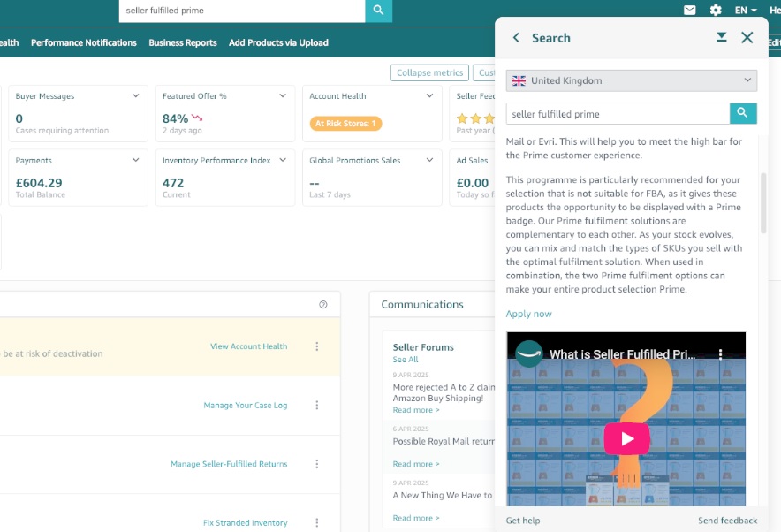
Task: Expand the Account Health card chevron
Action: pos(429,95)
